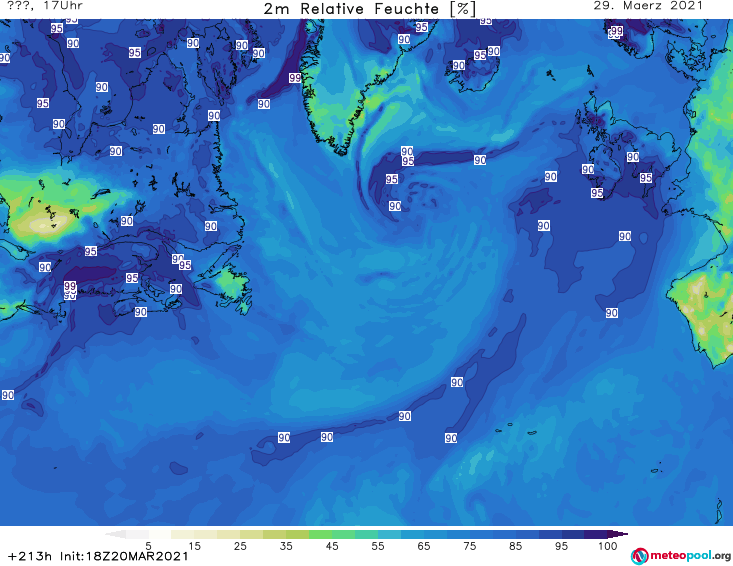The height and width of the screenshot is (566, 733).
Task: Click the '95' value on the color scale
Action: pyautogui.click(x=561, y=546)
